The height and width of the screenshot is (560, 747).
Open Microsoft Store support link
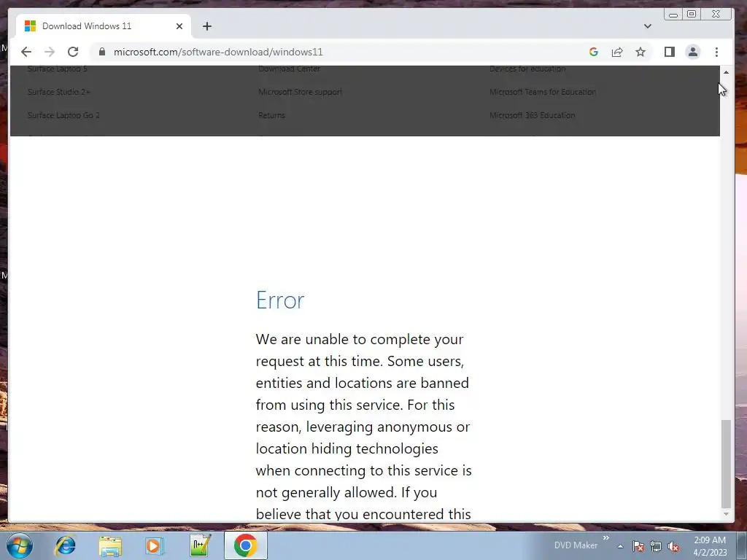(300, 92)
